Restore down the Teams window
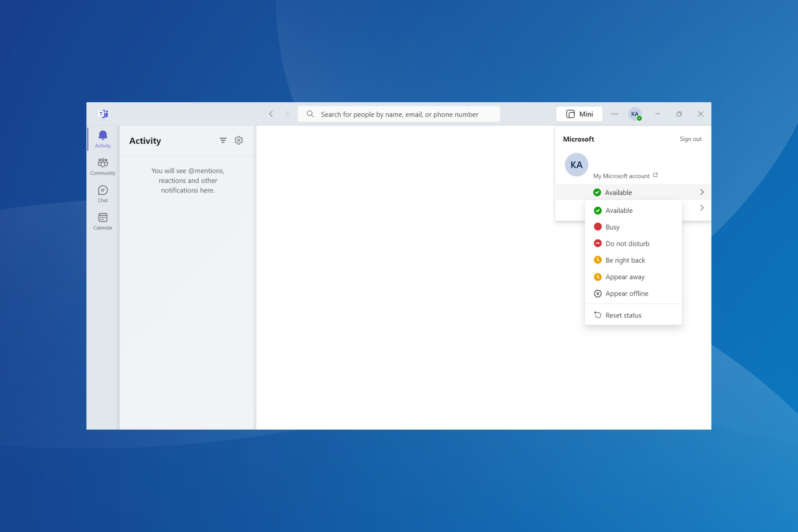 679,114
